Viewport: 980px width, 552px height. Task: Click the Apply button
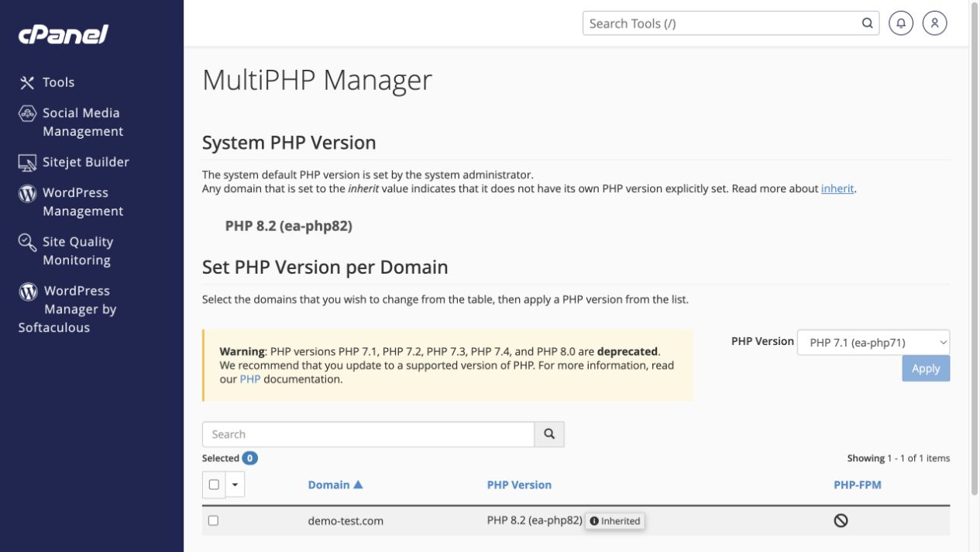(926, 368)
